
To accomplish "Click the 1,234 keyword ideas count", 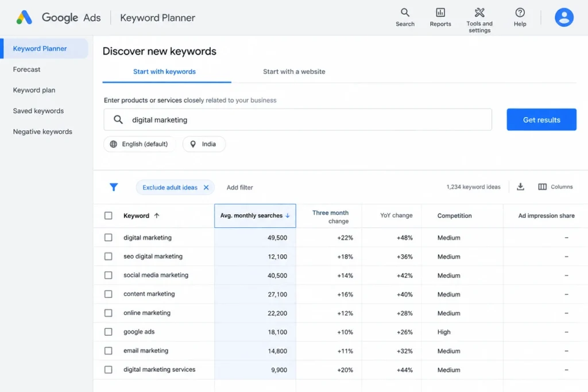I will pyautogui.click(x=473, y=187).
